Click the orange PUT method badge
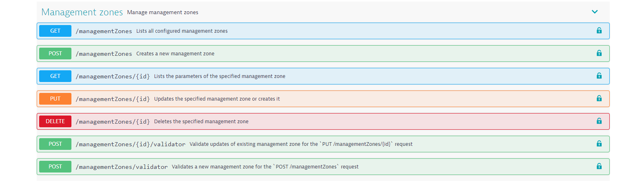Image resolution: width=644 pixels, height=183 pixels. (55, 99)
